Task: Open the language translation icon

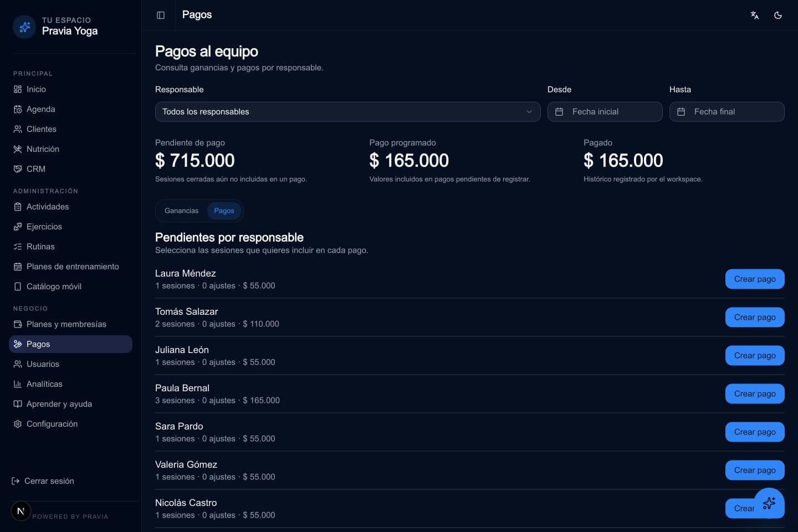Action: tap(755, 15)
